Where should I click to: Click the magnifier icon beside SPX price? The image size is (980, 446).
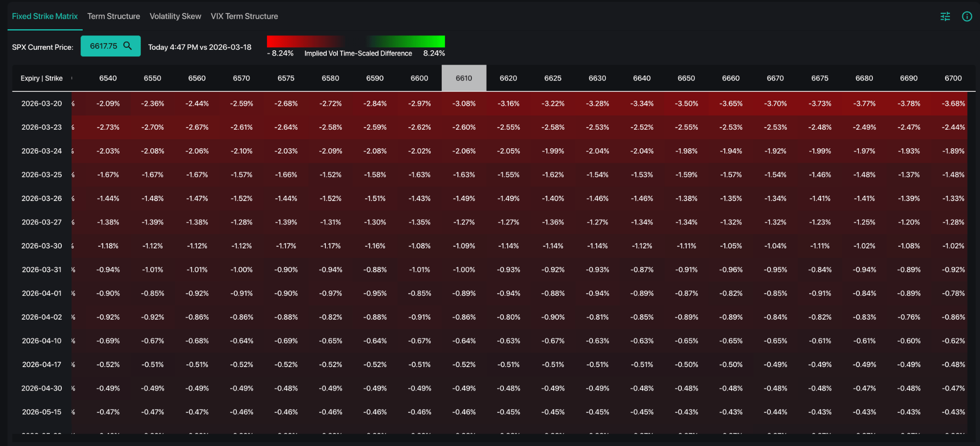127,46
